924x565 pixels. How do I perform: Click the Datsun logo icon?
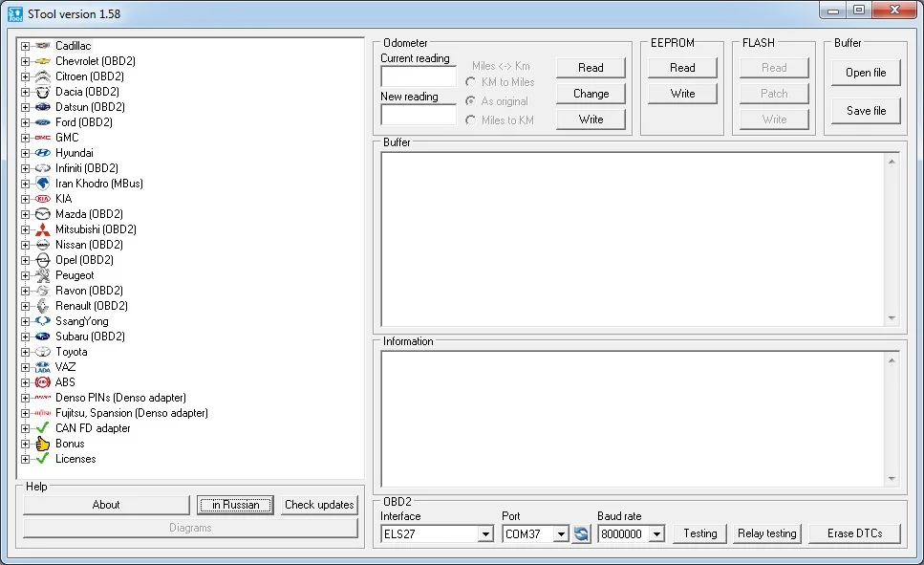pos(42,107)
